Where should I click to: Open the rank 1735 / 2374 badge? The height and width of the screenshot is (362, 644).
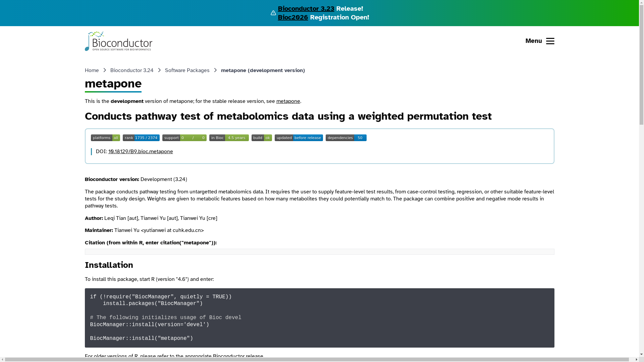(x=141, y=138)
